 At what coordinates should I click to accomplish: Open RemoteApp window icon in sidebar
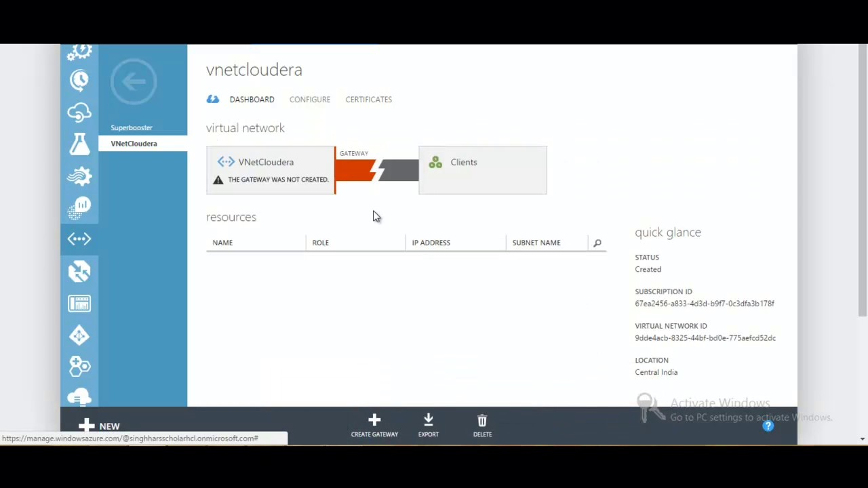point(79,303)
